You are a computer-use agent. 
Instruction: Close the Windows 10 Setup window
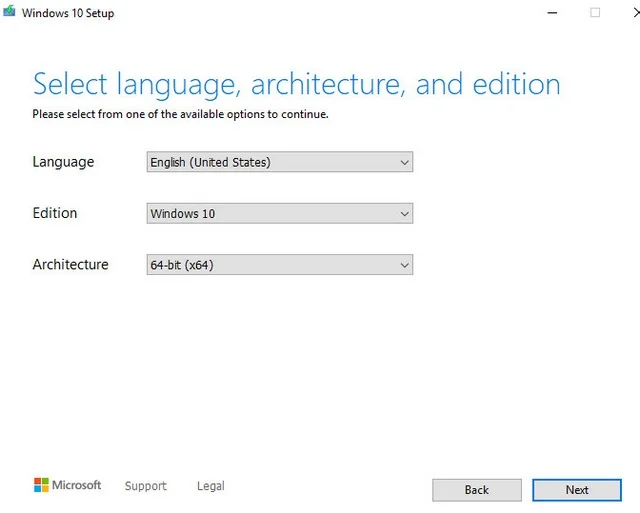636,13
